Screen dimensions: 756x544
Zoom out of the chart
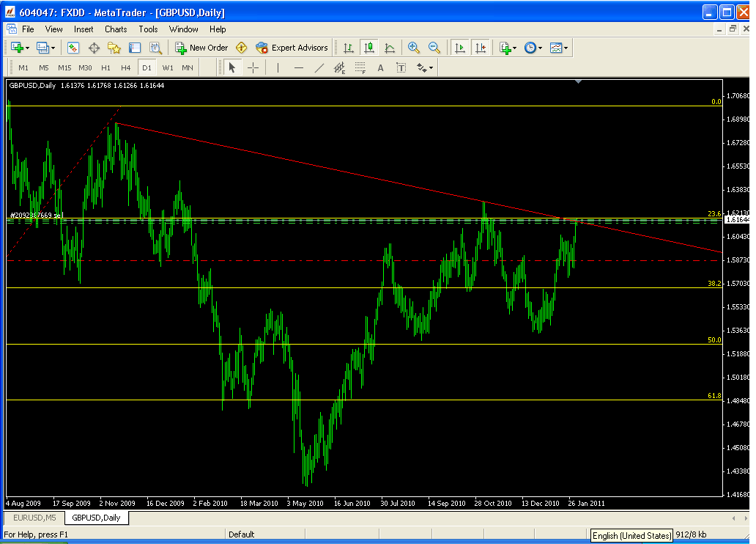[434, 48]
